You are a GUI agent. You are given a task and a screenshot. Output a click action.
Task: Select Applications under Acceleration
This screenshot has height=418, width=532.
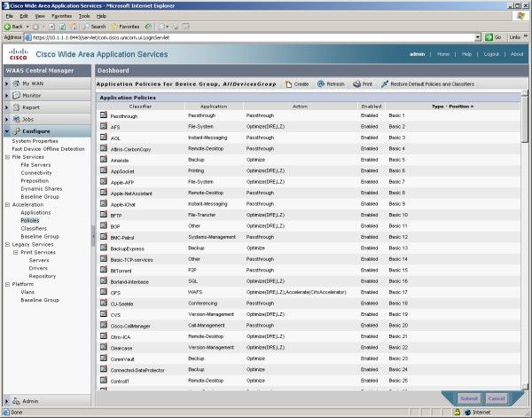[x=35, y=213]
